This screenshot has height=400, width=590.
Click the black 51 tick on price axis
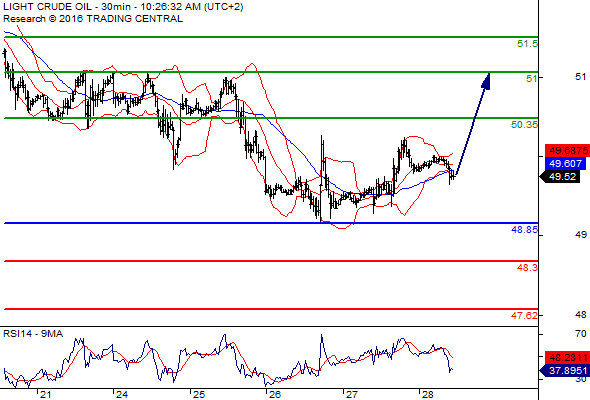pyautogui.click(x=581, y=77)
